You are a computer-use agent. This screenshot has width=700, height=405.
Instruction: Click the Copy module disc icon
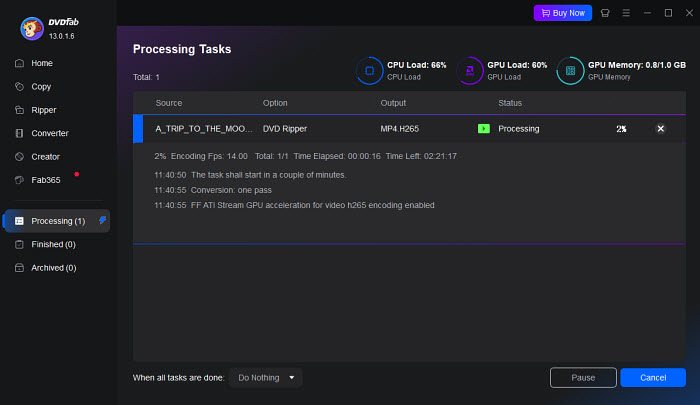[19, 86]
